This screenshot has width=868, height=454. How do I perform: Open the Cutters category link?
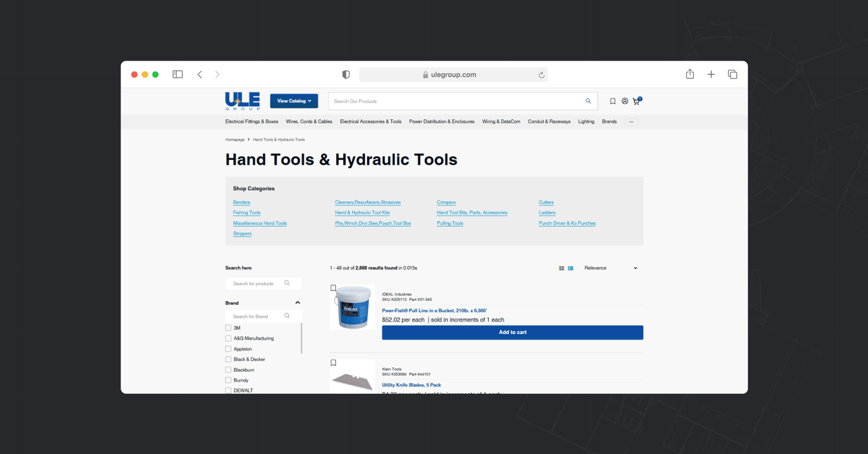[x=546, y=202]
